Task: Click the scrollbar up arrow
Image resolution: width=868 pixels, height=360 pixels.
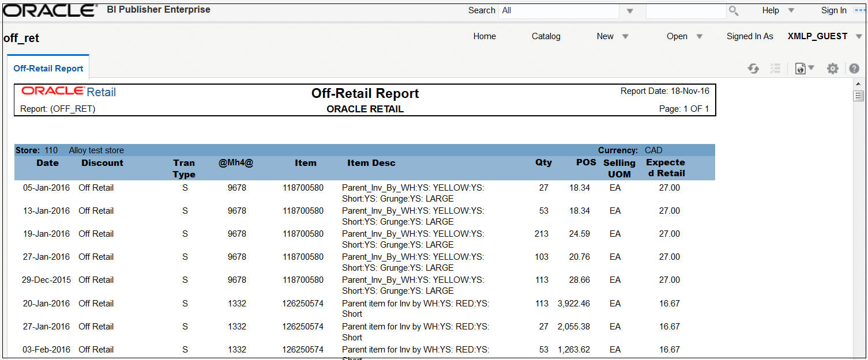Action: coord(858,84)
